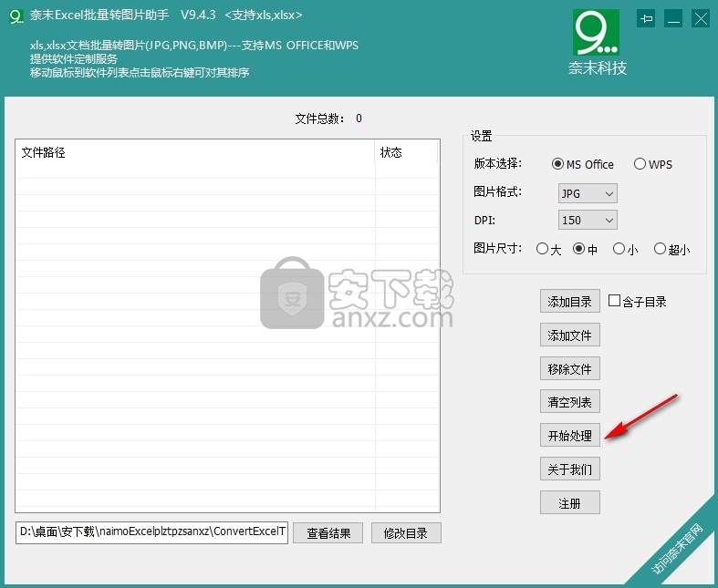The height and width of the screenshot is (588, 718).
Task: Minimize the window
Action: tap(673, 19)
